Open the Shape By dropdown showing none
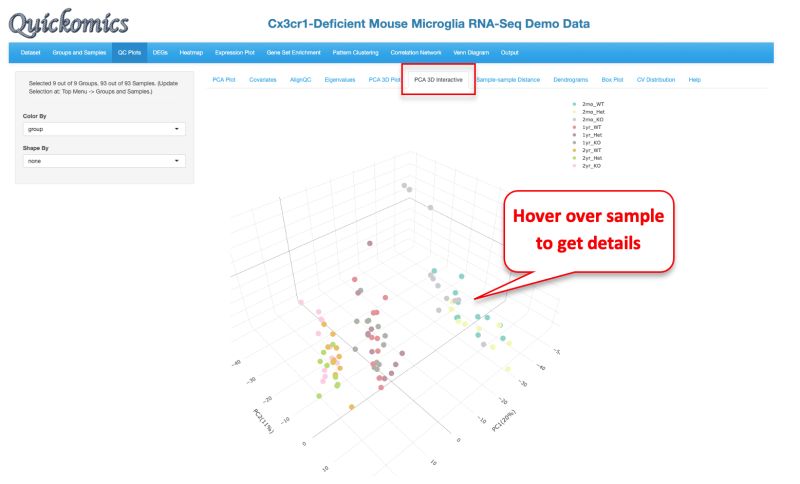Screen dimensions: 800x484 [104, 161]
